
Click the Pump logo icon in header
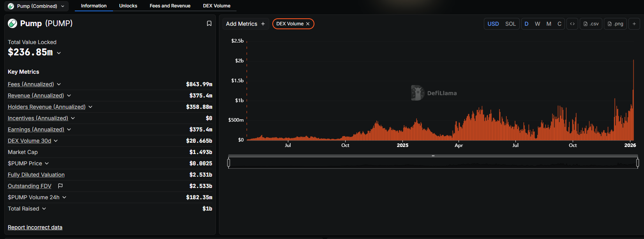pyautogui.click(x=12, y=23)
